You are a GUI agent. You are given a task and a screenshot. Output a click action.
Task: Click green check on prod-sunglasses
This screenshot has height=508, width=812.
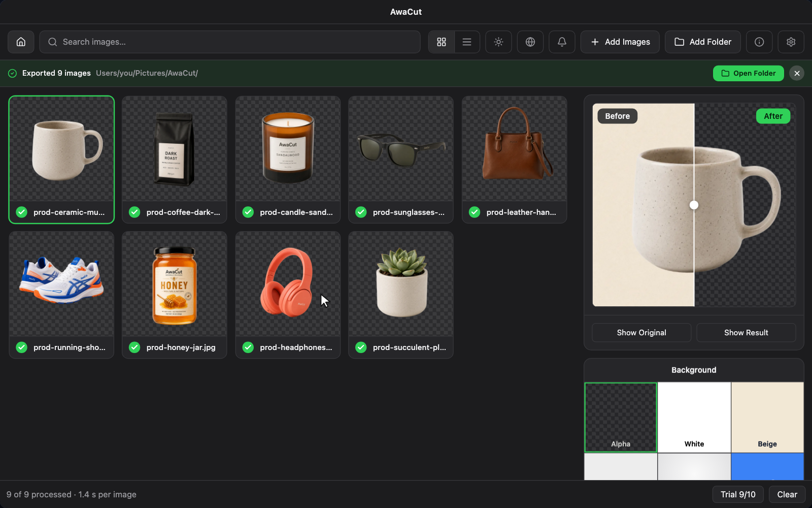coord(361,212)
